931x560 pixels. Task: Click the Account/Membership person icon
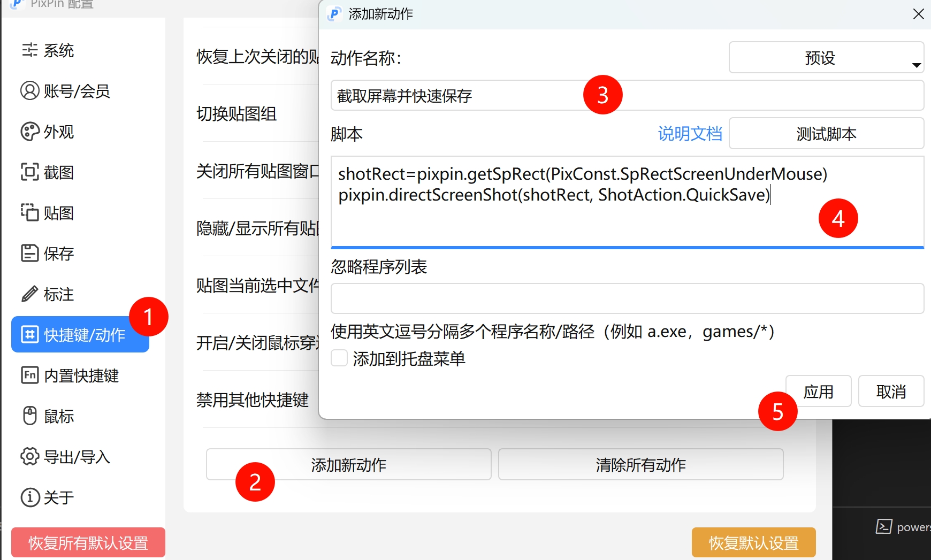29,91
